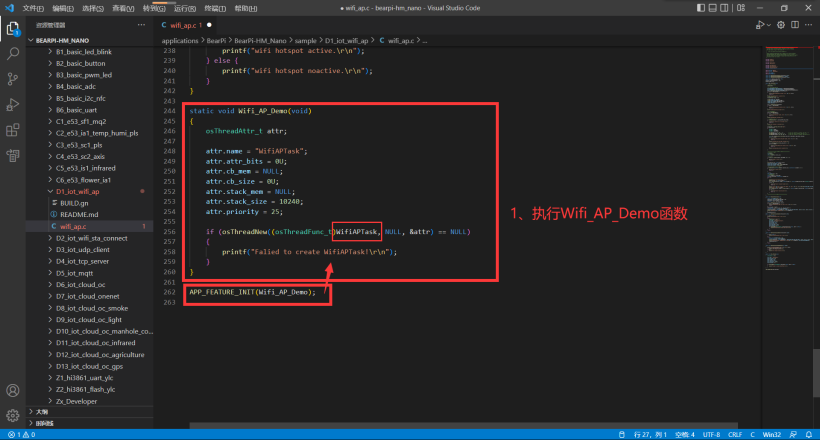Image resolution: width=820 pixels, height=440 pixels.
Task: Open the Source Control view
Action: click(13, 78)
